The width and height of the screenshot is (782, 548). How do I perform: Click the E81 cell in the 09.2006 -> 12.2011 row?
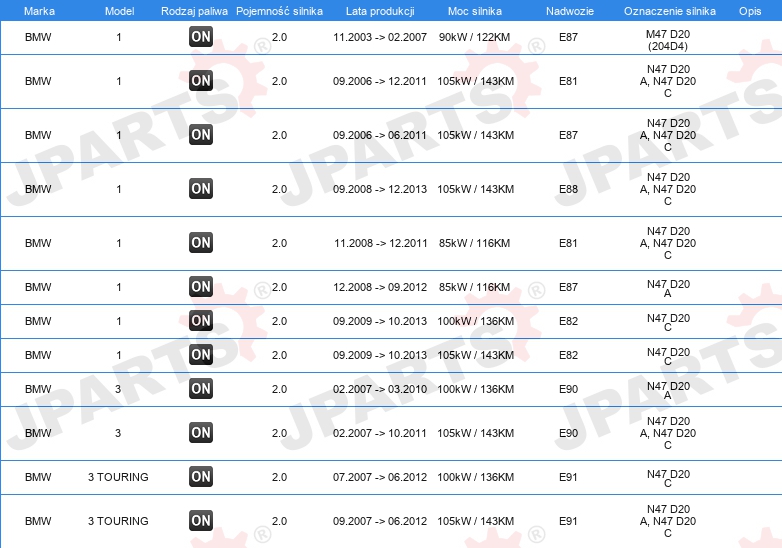pyautogui.click(x=568, y=81)
